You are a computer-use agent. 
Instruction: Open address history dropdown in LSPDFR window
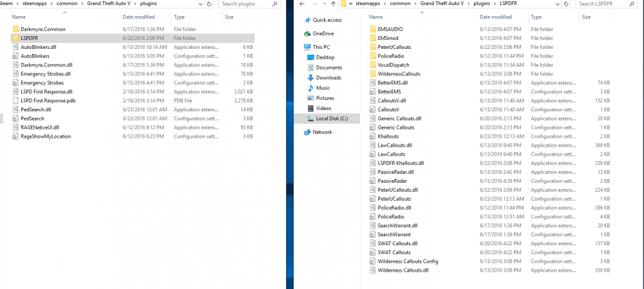(x=558, y=4)
